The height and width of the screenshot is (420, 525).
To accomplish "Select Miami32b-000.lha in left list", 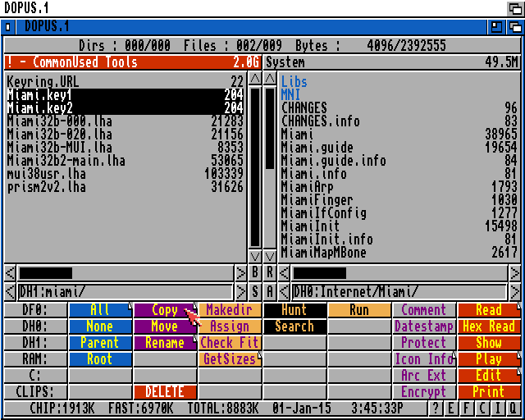I will tap(126, 121).
